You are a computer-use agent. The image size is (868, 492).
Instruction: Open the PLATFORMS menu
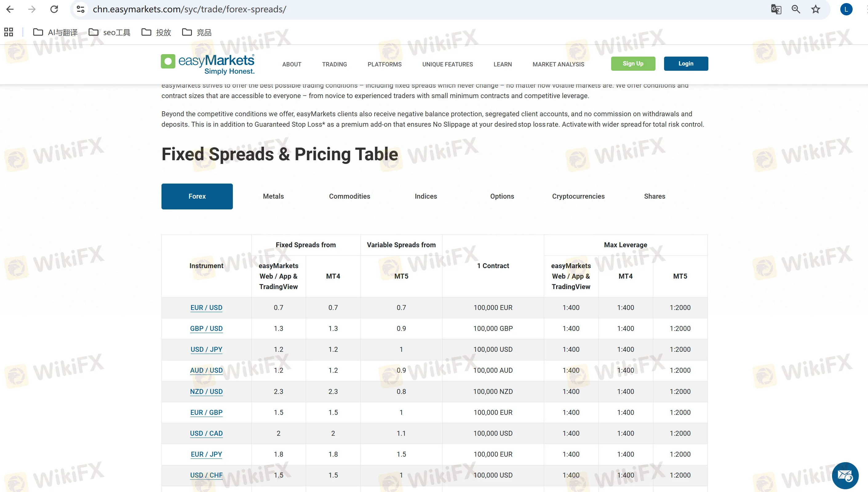coord(385,64)
